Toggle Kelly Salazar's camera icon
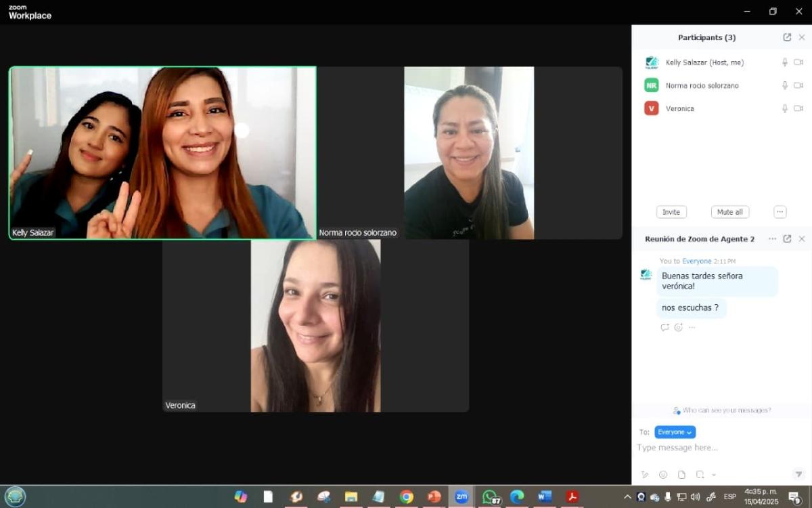The image size is (812, 508). 798,62
